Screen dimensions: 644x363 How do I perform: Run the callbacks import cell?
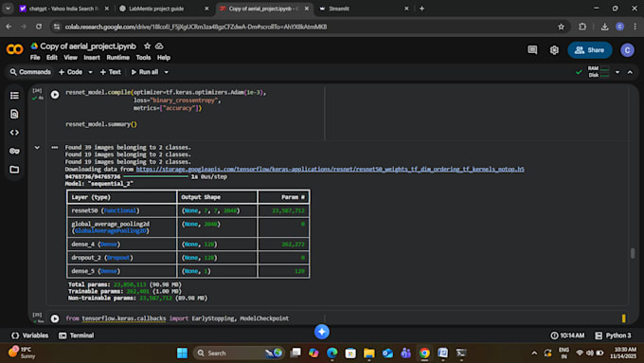pyautogui.click(x=55, y=318)
